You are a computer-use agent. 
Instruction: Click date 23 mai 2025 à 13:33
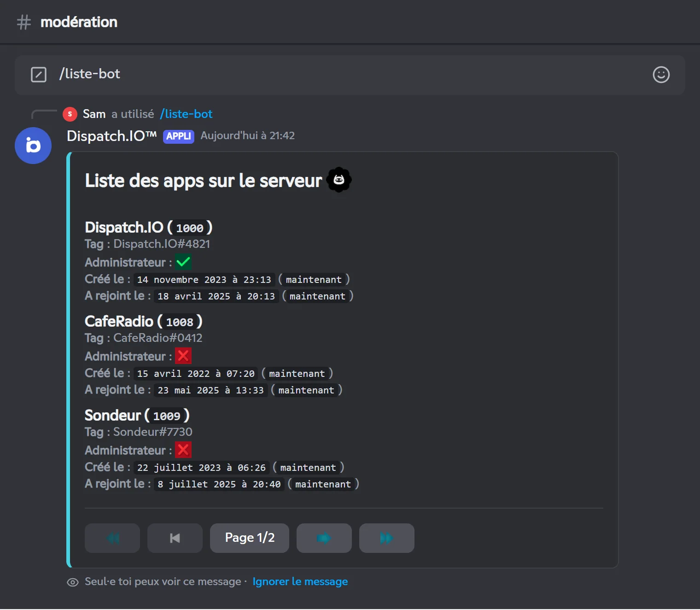point(211,390)
